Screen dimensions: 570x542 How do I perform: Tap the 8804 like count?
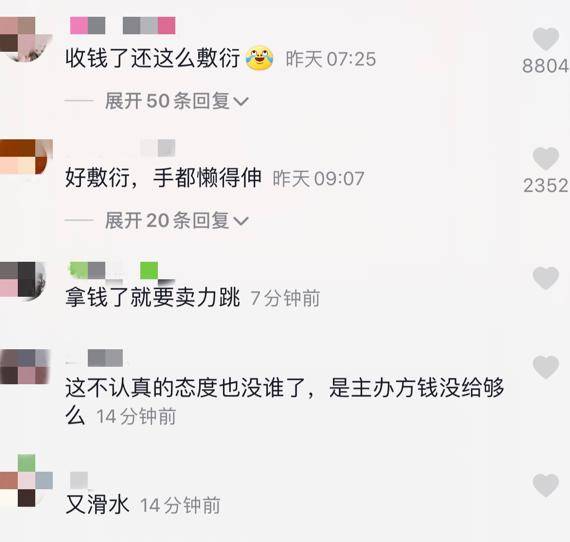tap(545, 66)
